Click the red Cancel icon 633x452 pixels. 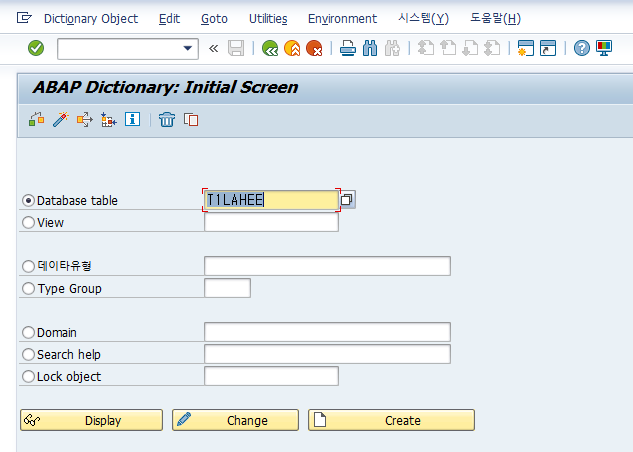click(x=314, y=48)
